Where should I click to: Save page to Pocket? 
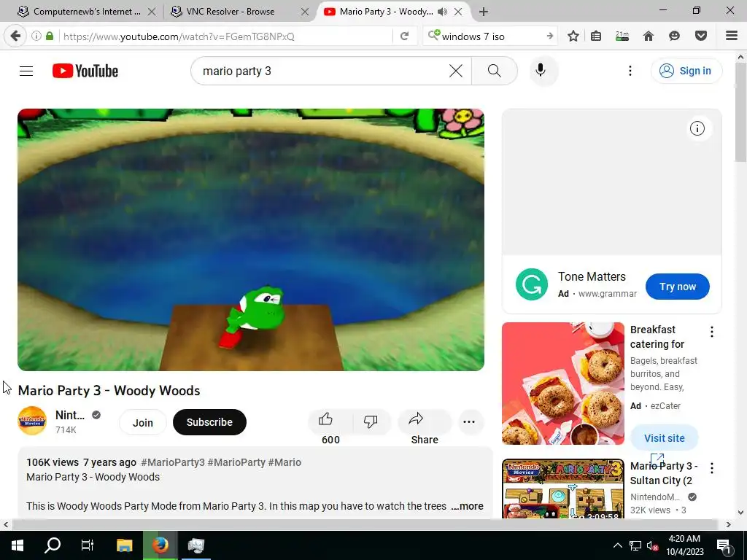click(701, 36)
